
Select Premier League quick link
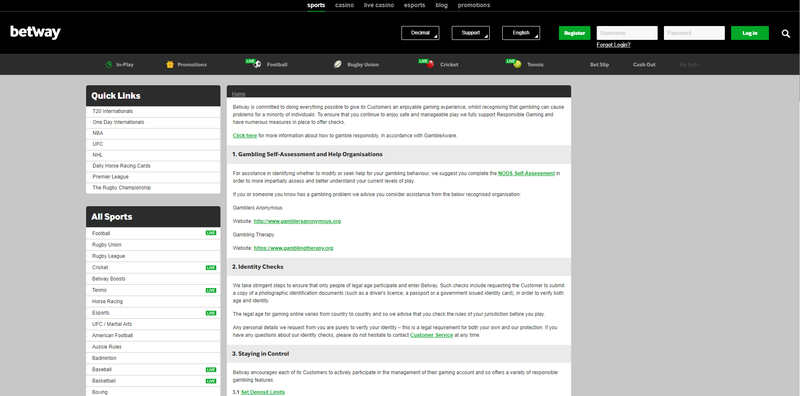[153, 177]
